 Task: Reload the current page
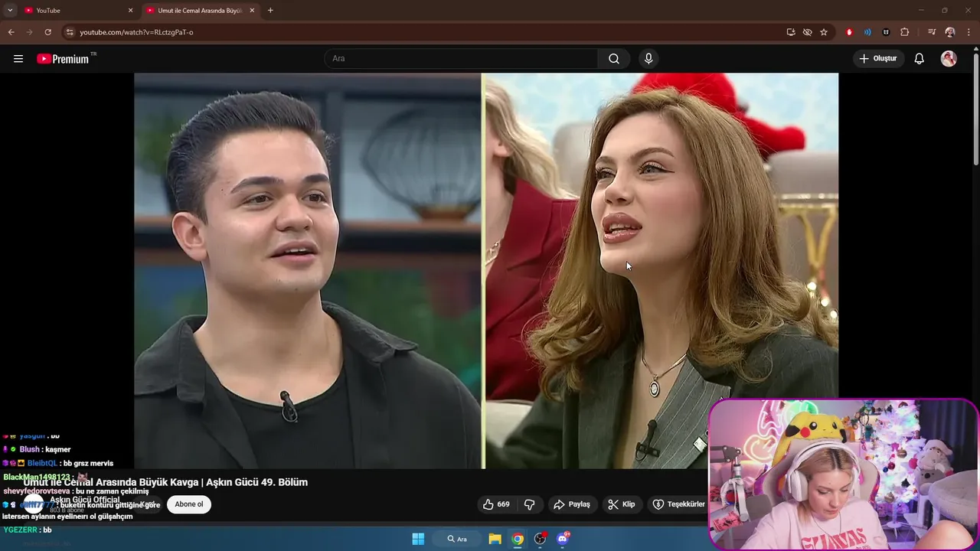click(x=47, y=32)
